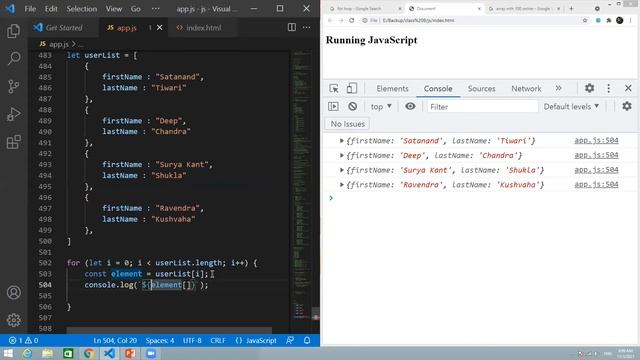640x360 pixels.
Task: Open app.js:504 link for Ravendra log
Action: coord(596,185)
